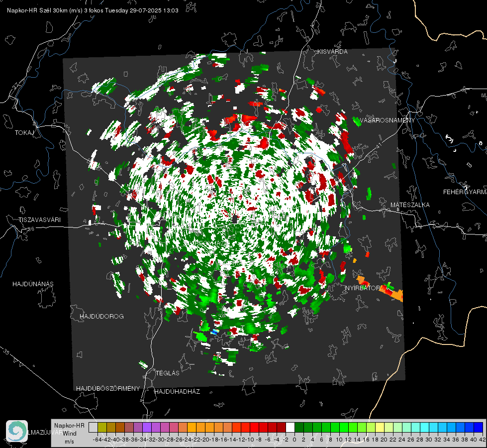Click the swirl logo icon in the corner
This screenshot has height=448, width=487.
tap(17, 431)
